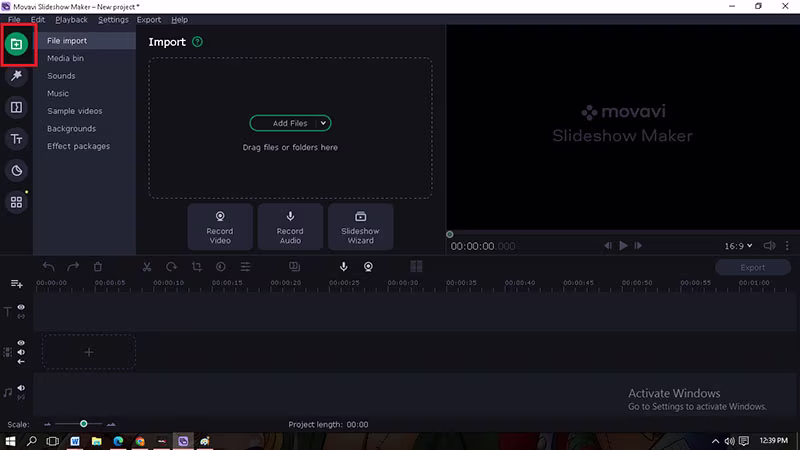Click the preview seek bar handle

[449, 235]
